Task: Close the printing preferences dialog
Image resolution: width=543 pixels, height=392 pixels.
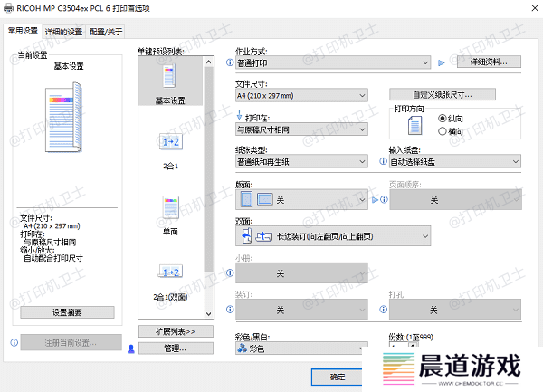Action: [x=535, y=8]
